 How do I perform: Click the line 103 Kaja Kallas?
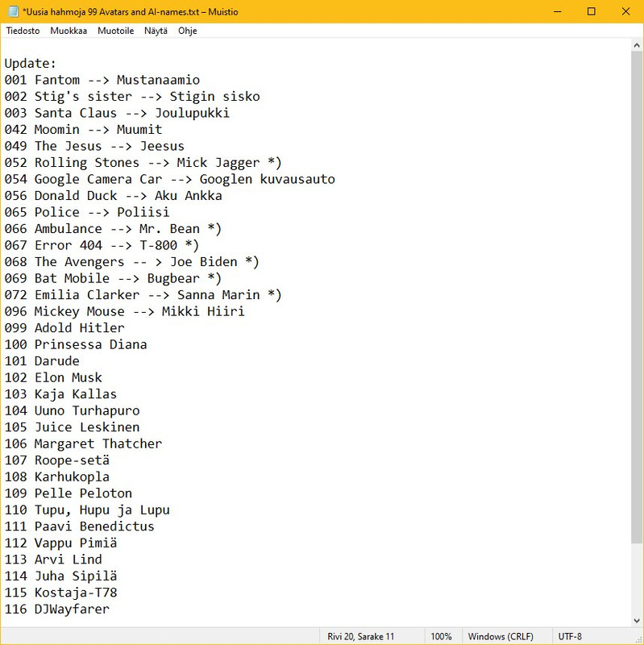(60, 394)
